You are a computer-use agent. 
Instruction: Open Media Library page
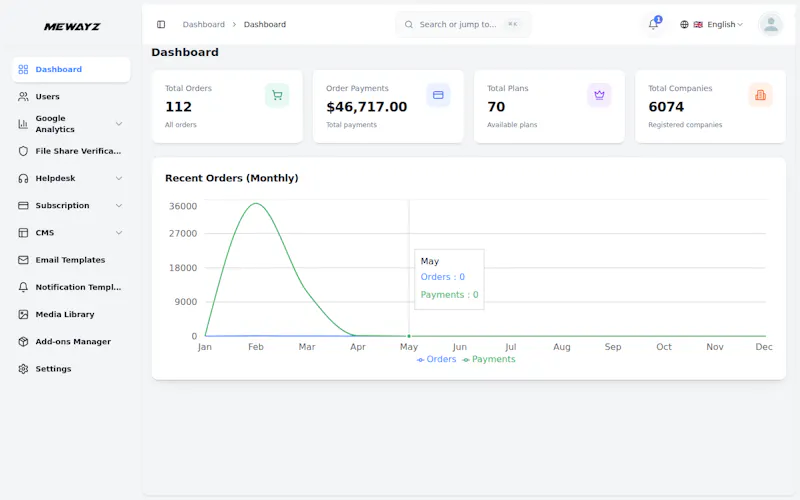(x=71, y=314)
